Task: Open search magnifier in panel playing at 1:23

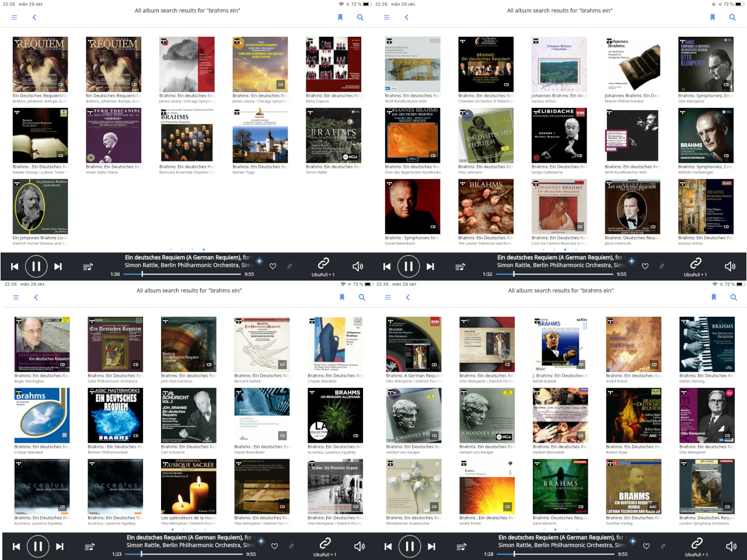Action: point(362,297)
